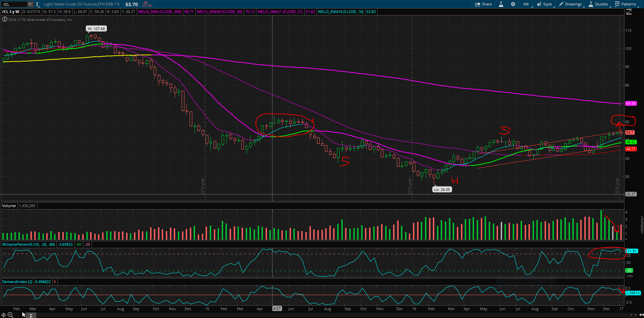Click the 0.09874 DemandIndex axis bubble

coord(633,293)
